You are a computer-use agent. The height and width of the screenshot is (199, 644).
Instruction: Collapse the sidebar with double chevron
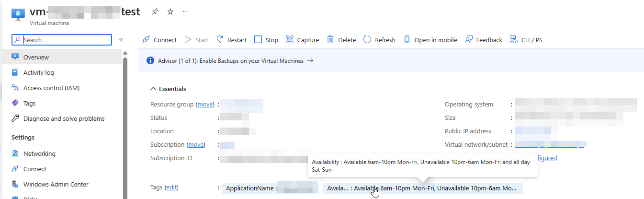click(x=121, y=40)
